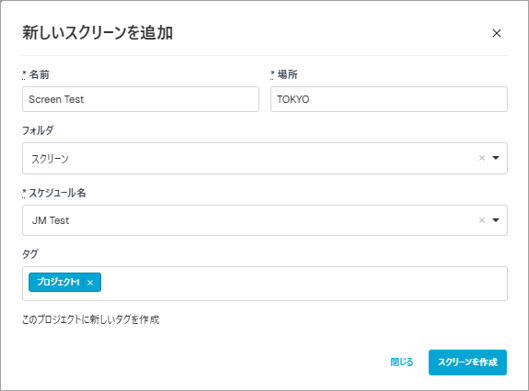Image resolution: width=529 pixels, height=391 pixels.
Task: Expand the フォルダ dropdown arrow
Action: (496, 158)
